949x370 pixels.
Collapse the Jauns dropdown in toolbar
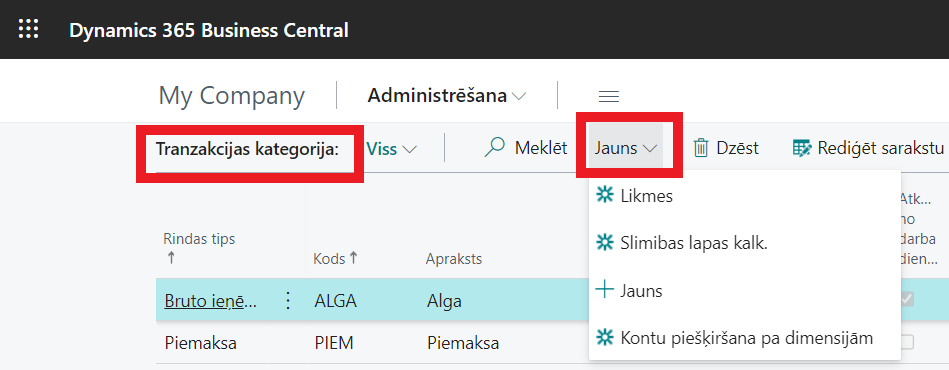pyautogui.click(x=626, y=148)
